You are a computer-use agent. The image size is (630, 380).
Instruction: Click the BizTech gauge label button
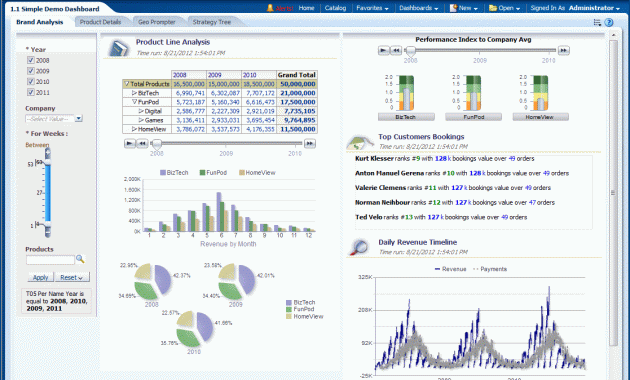tap(406, 117)
